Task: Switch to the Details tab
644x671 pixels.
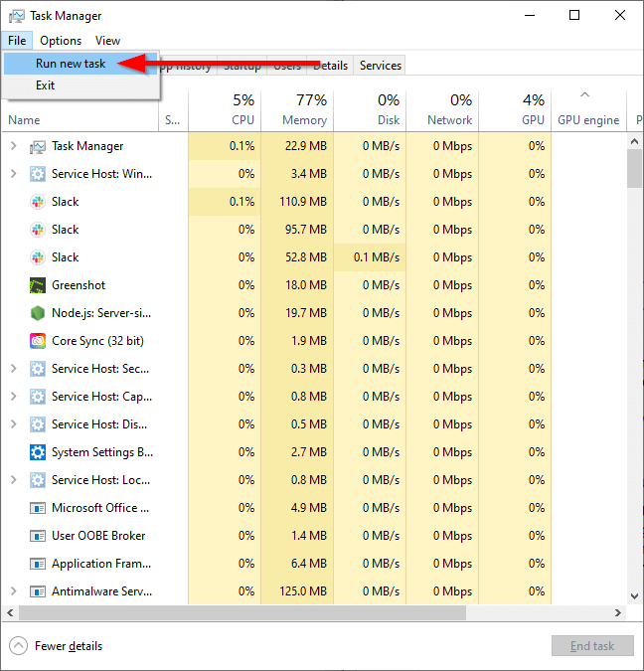Action: tap(330, 66)
